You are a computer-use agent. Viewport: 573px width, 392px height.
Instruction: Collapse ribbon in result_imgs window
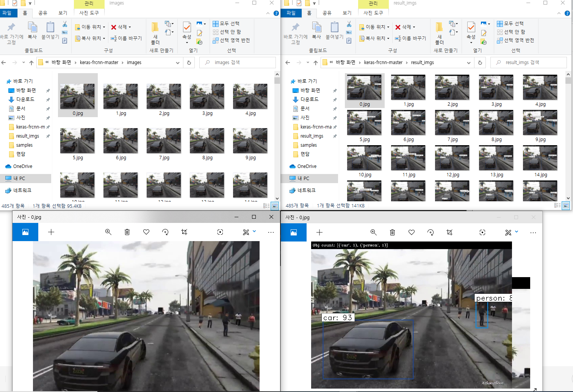tap(559, 13)
